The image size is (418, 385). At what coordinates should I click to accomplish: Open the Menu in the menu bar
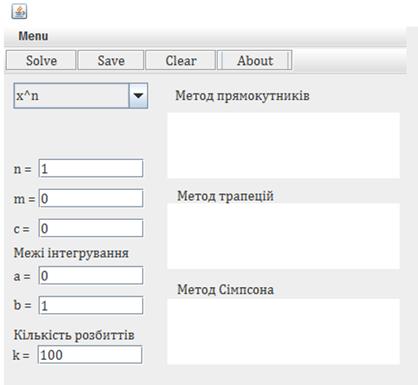pyautogui.click(x=33, y=36)
